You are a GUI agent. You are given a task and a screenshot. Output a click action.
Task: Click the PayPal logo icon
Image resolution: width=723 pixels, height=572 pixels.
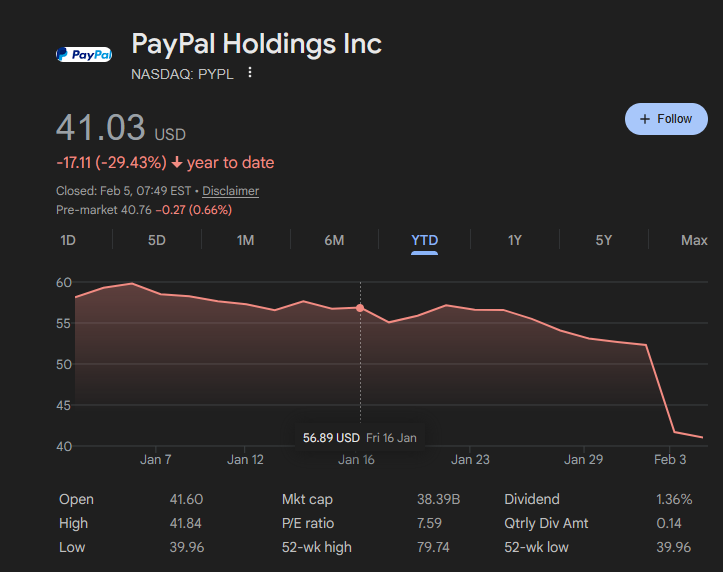84,54
